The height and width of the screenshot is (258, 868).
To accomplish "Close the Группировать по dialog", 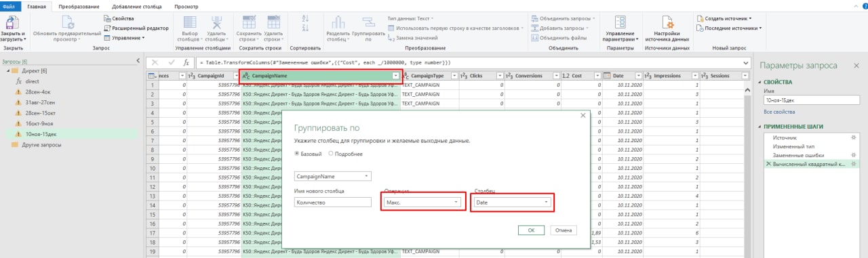I will (x=583, y=116).
